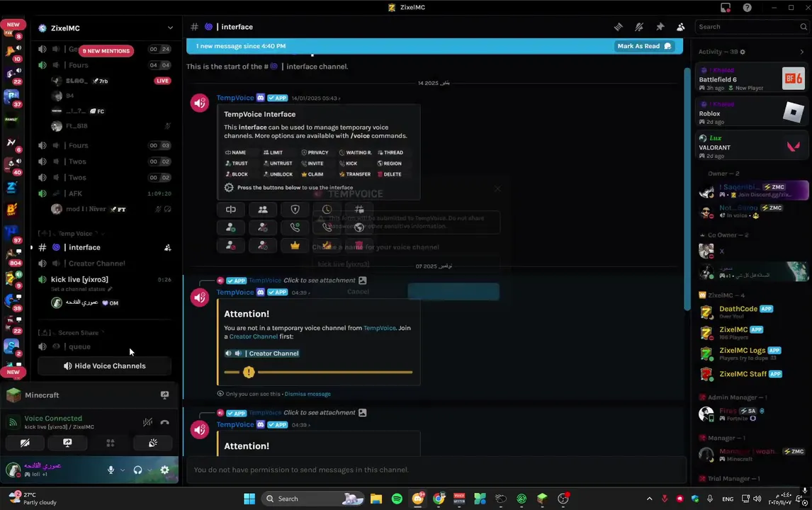Select the interface text channel
Viewport: 812px width, 510px height.
(105, 247)
